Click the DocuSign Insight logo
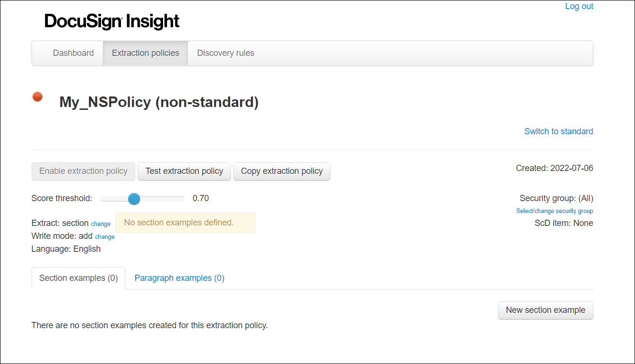The width and height of the screenshot is (635, 364). 111,21
